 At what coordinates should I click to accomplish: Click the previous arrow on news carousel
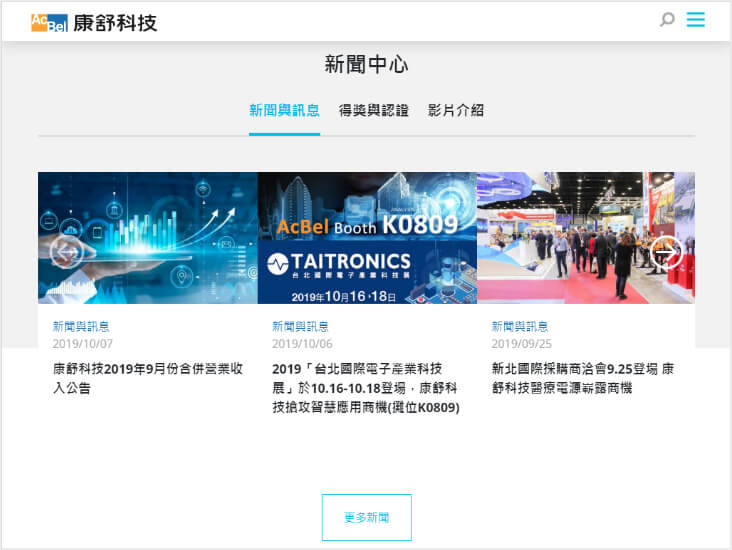click(67, 252)
